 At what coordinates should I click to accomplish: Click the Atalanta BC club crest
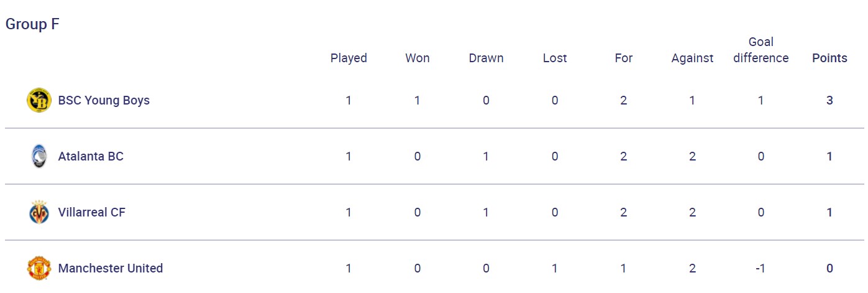39,156
